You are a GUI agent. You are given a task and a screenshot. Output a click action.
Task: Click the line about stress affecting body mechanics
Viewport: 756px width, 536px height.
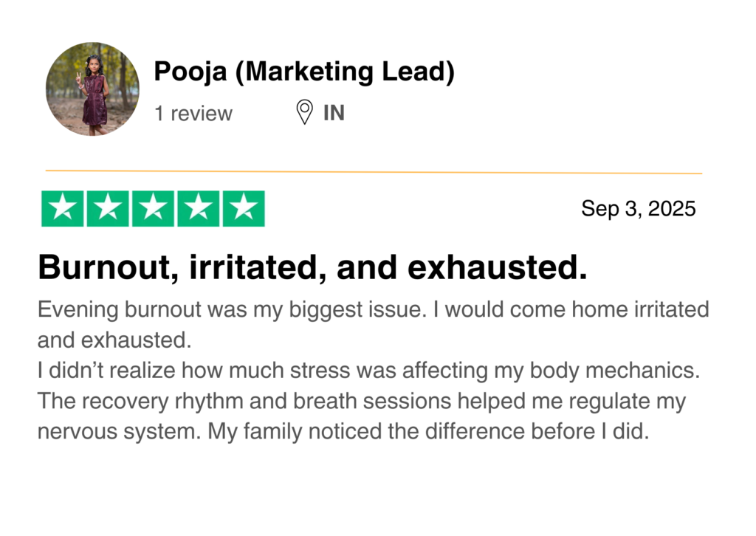coord(368,371)
